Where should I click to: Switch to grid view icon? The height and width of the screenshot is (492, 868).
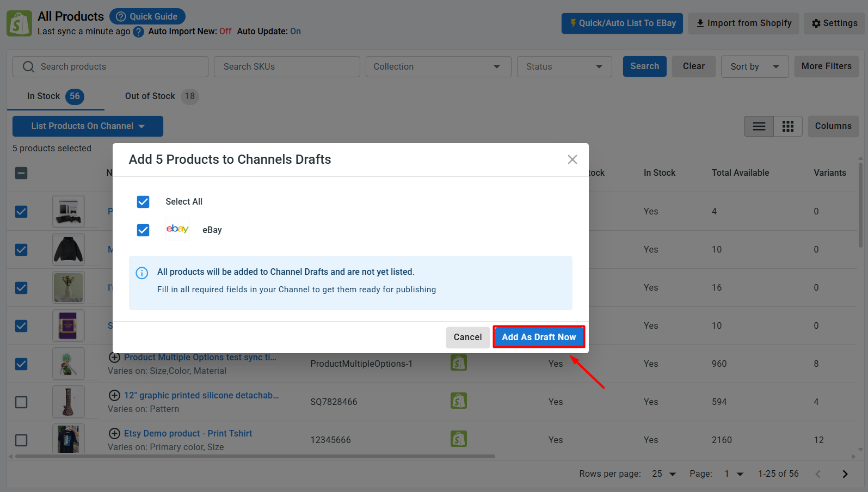pyautogui.click(x=788, y=126)
